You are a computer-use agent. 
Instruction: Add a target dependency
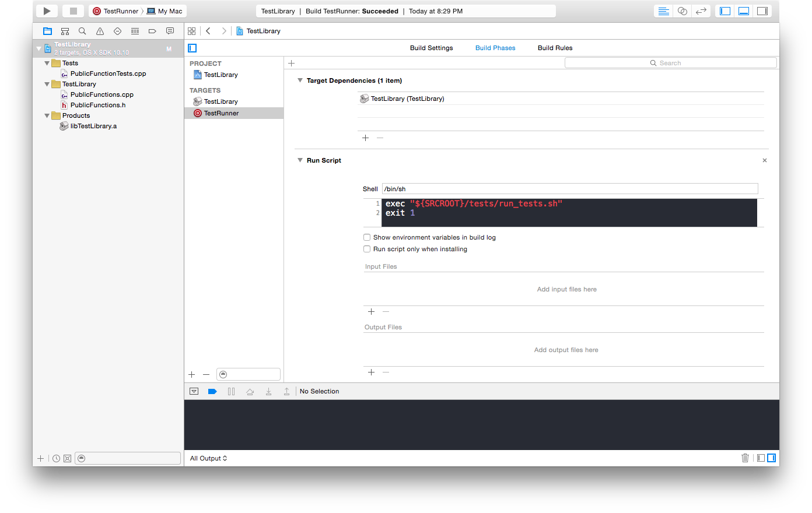click(366, 138)
